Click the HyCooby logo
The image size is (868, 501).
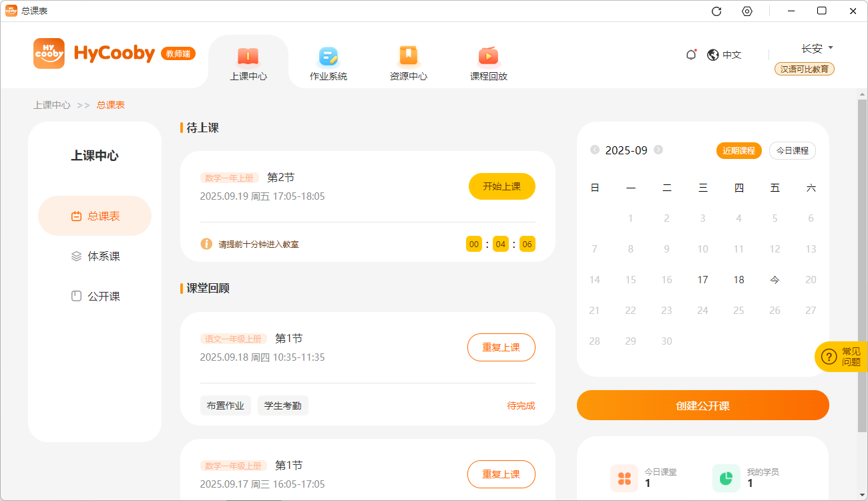coord(49,53)
